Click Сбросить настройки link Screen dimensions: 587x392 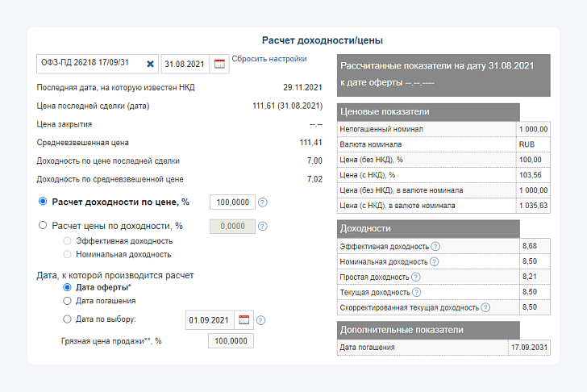pyautogui.click(x=269, y=59)
